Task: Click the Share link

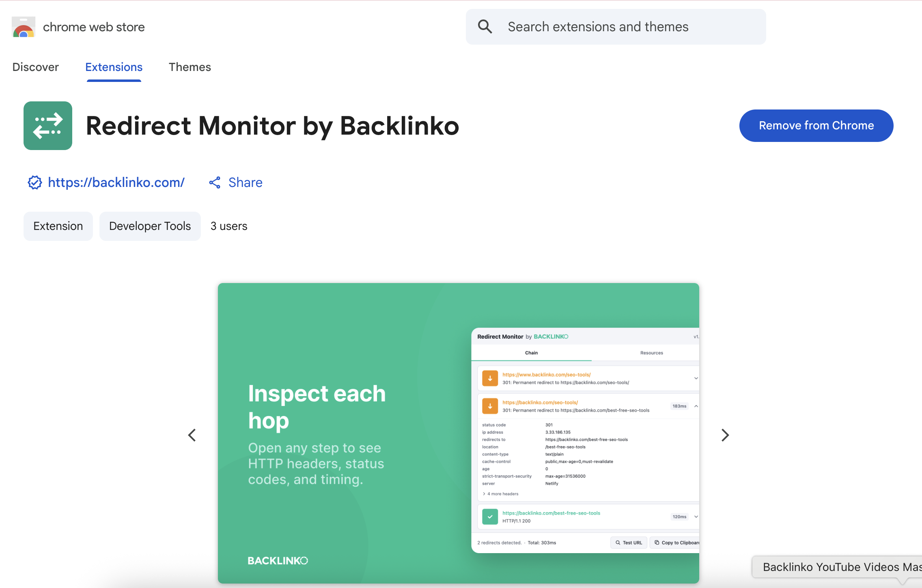Action: (x=246, y=182)
